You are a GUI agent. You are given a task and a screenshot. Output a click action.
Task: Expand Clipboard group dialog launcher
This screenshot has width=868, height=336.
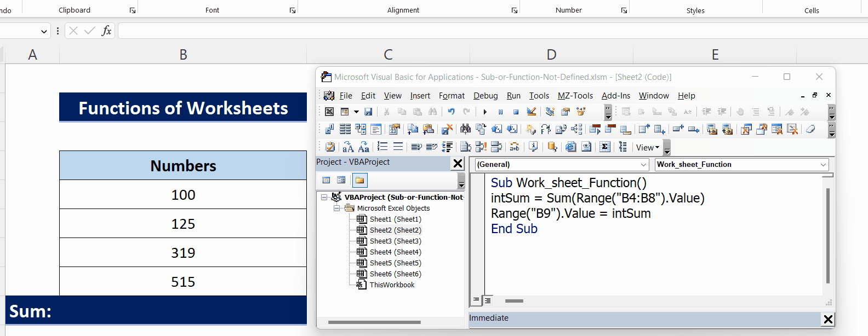click(x=132, y=10)
